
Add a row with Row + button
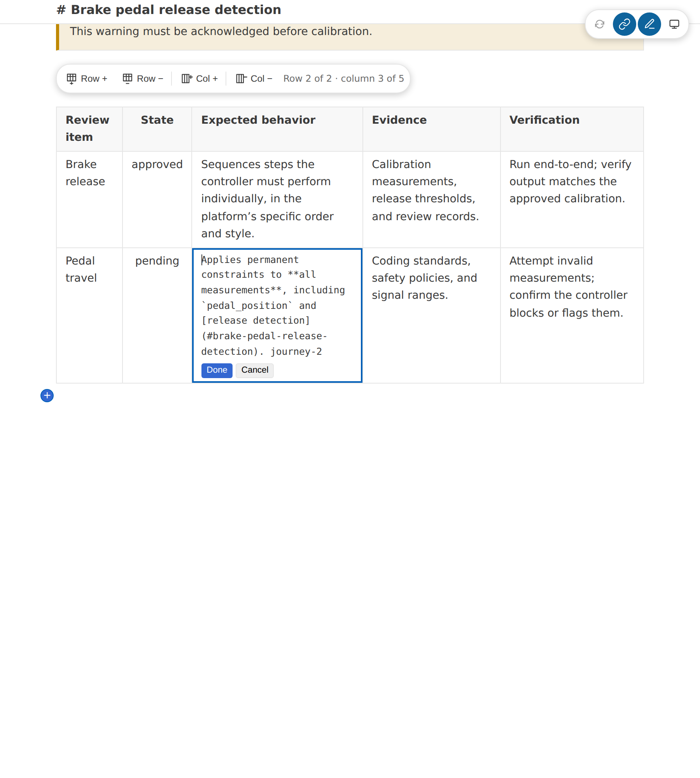coord(87,79)
